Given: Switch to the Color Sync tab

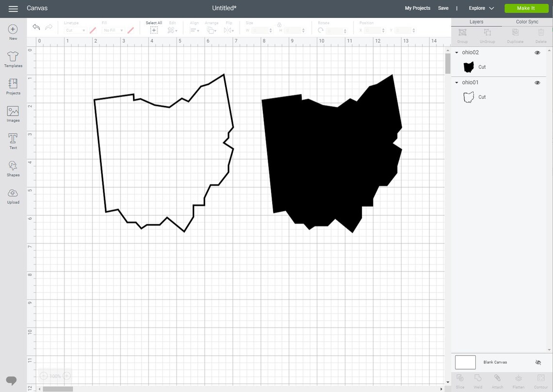Looking at the screenshot, I should tap(527, 21).
